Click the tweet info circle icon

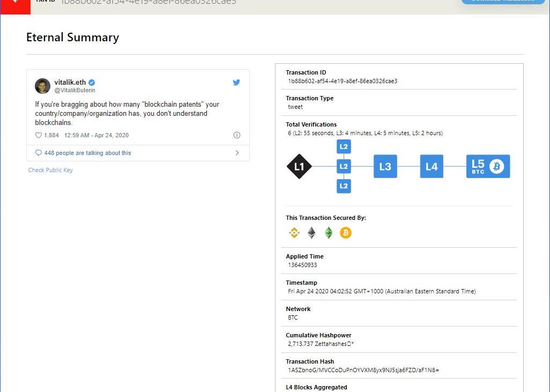[237, 136]
